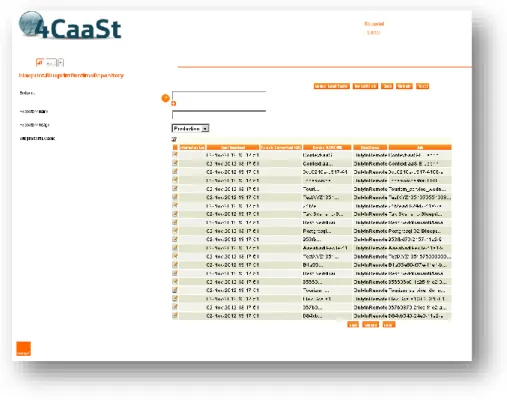
Task: Open the Production dropdown
Action: (x=190, y=128)
